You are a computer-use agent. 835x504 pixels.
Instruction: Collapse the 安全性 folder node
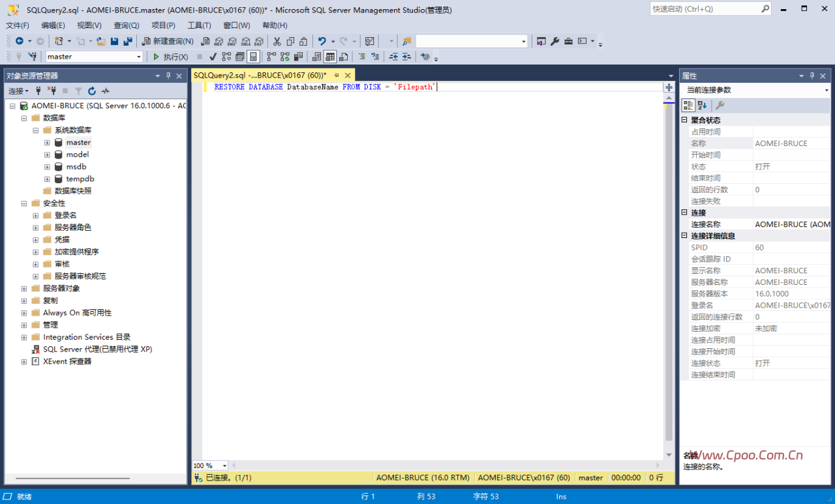coord(24,203)
